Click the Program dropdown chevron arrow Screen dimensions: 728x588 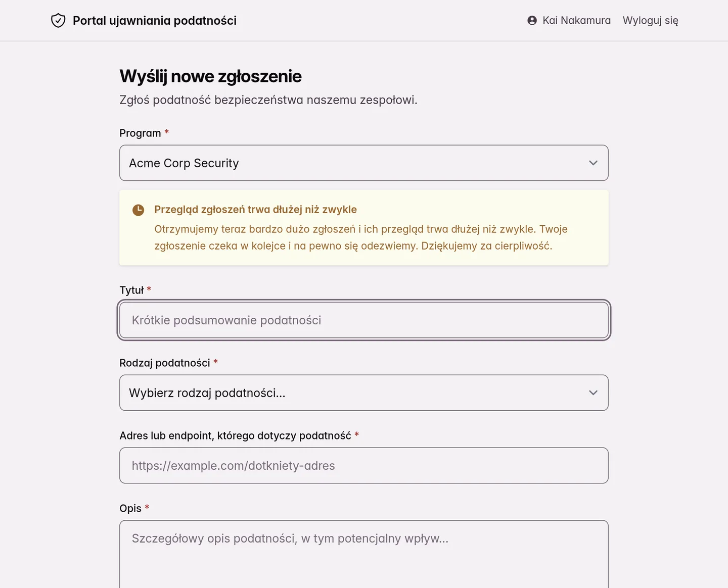[x=593, y=163]
